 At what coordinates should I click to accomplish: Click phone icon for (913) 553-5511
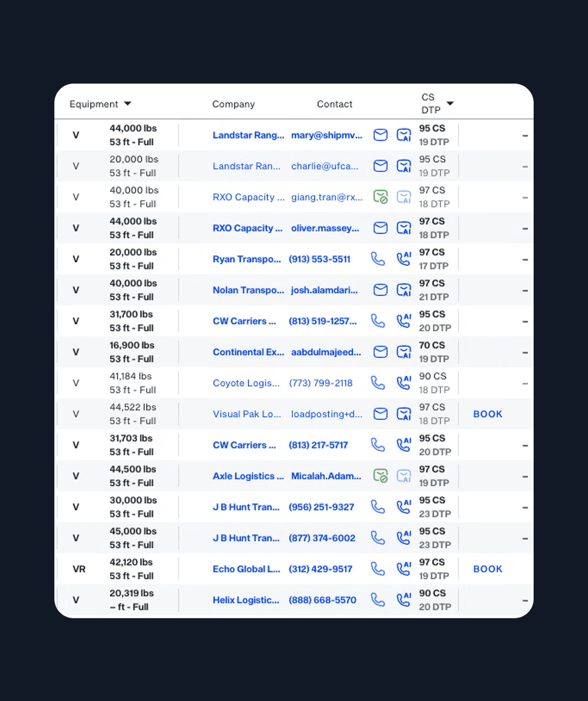click(378, 259)
